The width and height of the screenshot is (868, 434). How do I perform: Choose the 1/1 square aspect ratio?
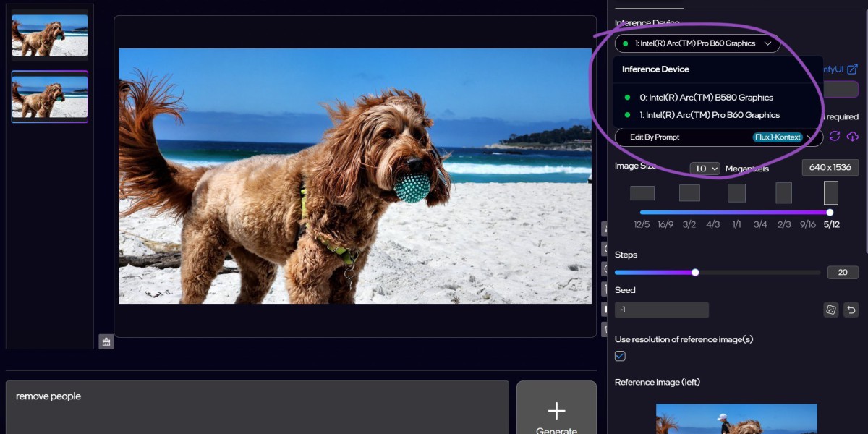point(736,193)
